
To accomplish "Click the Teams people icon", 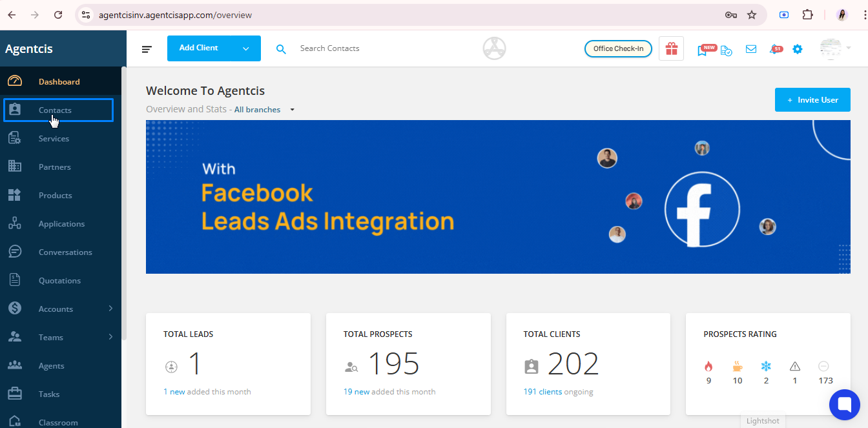I will (15, 337).
